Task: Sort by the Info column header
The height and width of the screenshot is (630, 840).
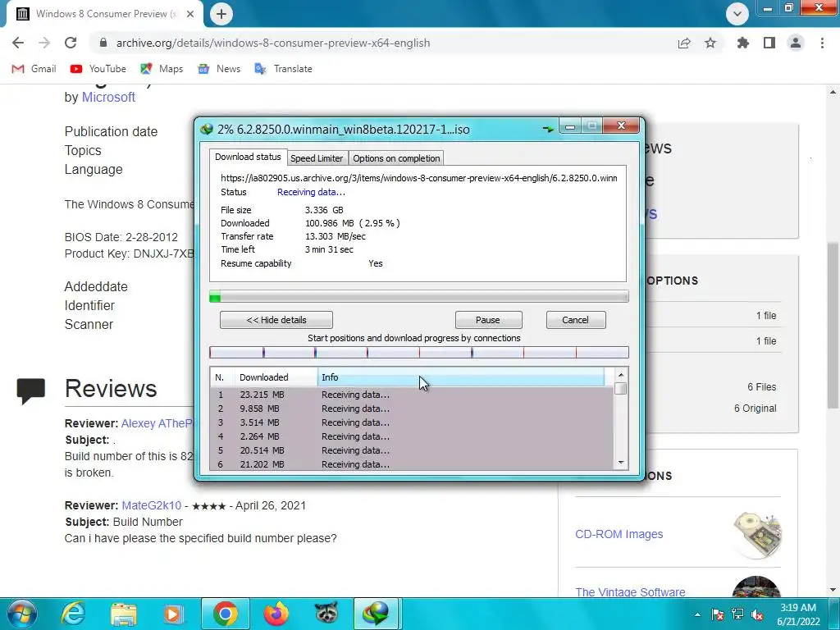Action: pyautogui.click(x=461, y=377)
